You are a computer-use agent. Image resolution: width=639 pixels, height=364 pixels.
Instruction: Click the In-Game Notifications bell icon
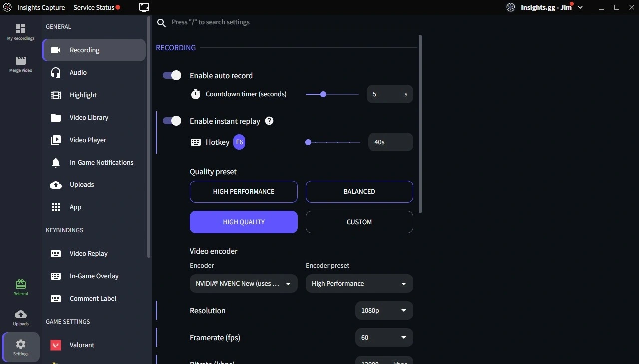click(55, 162)
